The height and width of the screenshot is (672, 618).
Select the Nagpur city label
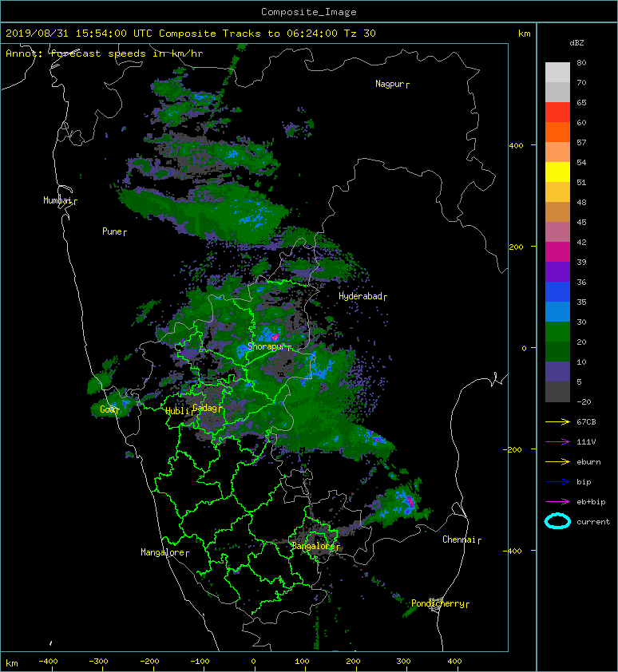(390, 84)
